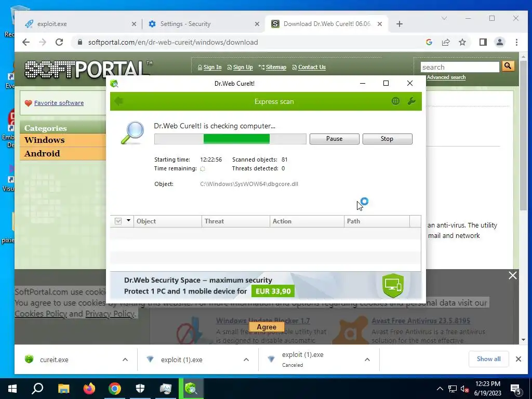532x399 pixels.
Task: Toggle Chrome side panel icon
Action: [x=483, y=42]
